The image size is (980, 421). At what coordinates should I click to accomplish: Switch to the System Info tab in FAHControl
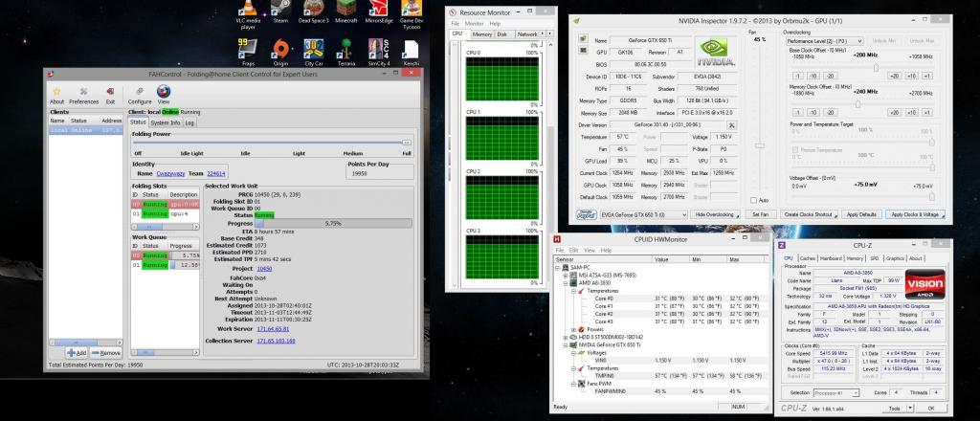coord(165,123)
